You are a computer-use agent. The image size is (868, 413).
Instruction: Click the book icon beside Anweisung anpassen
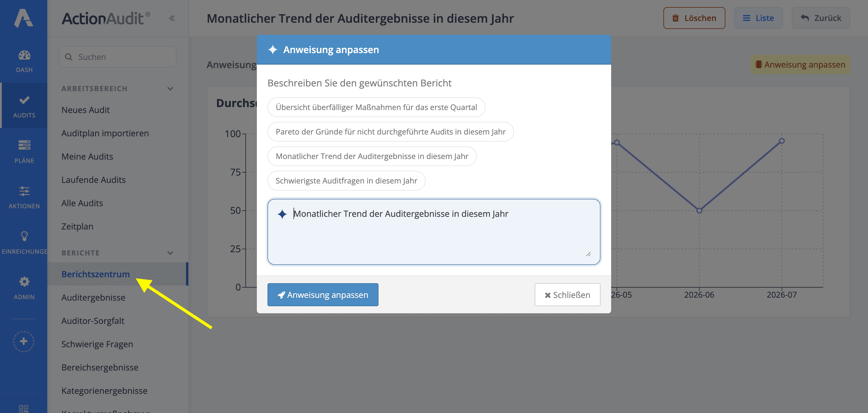click(x=758, y=64)
